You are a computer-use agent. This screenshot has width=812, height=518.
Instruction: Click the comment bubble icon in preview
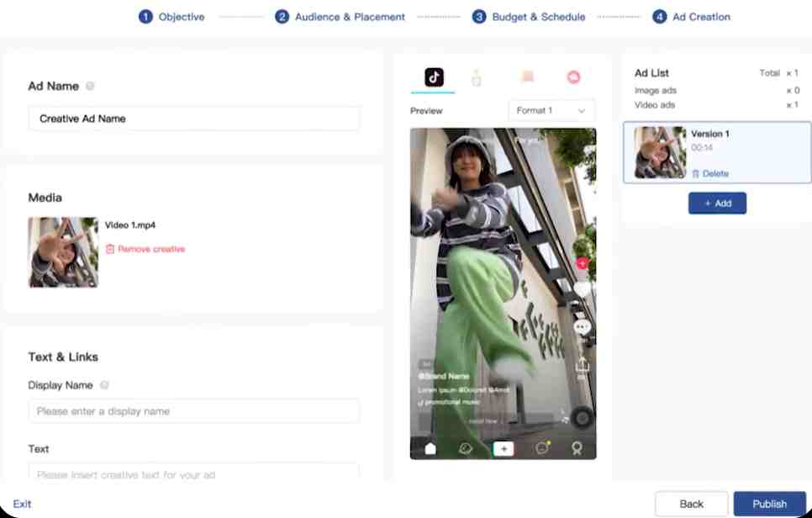tap(583, 327)
